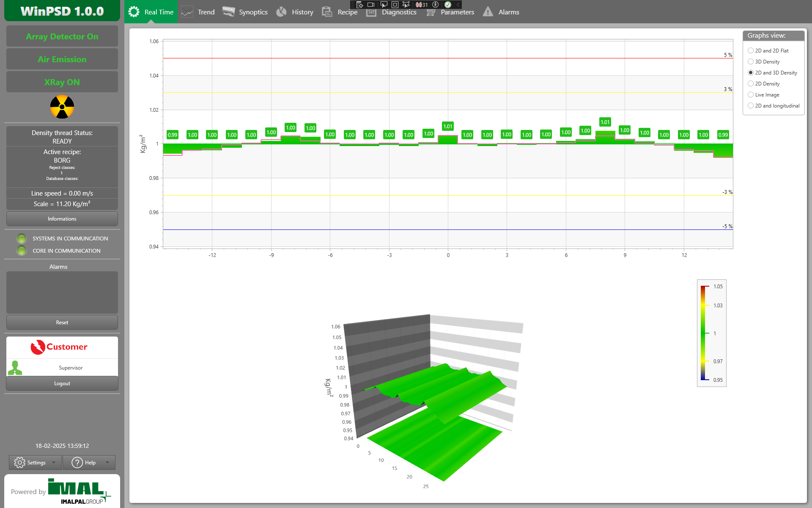Click the green Supervisor user icon
Viewport: 812px width, 508px height.
(15, 367)
